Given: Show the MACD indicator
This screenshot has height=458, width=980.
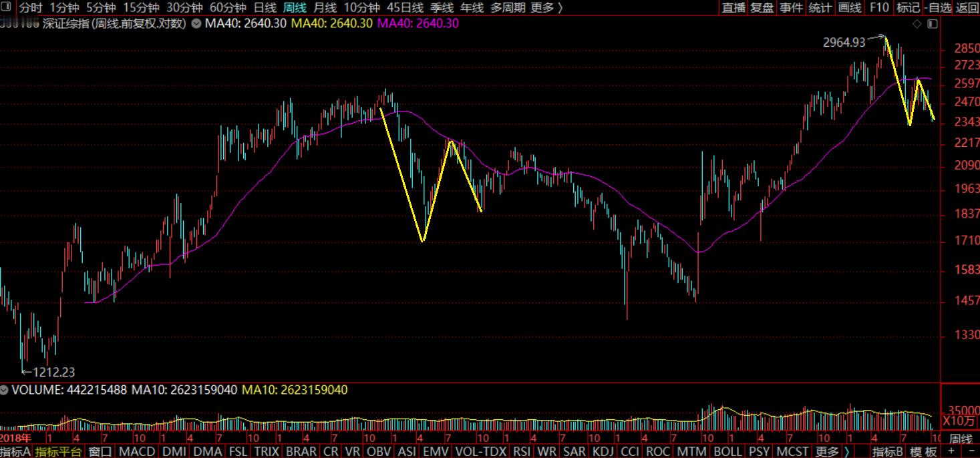Looking at the screenshot, I should (x=137, y=451).
